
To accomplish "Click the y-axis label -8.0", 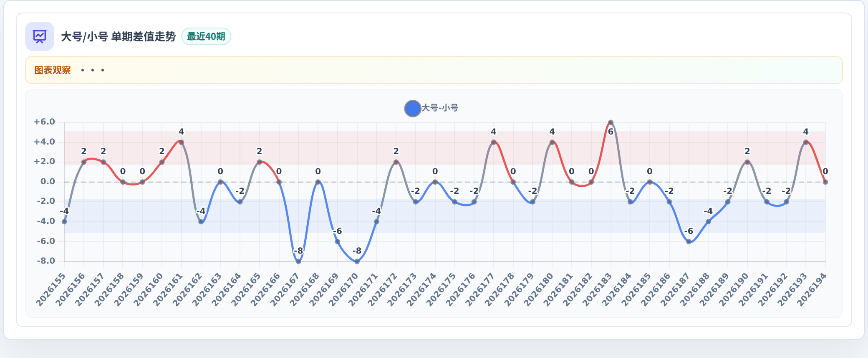I will (x=46, y=261).
